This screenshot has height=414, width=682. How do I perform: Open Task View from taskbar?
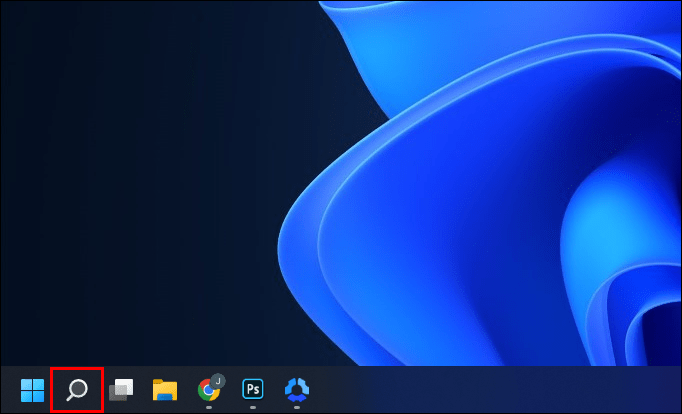tap(121, 390)
